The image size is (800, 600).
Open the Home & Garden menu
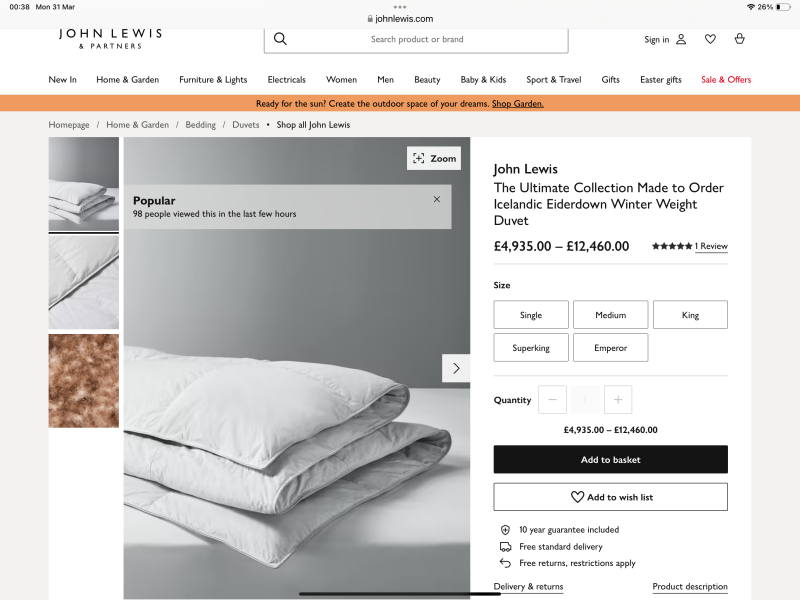[128, 80]
